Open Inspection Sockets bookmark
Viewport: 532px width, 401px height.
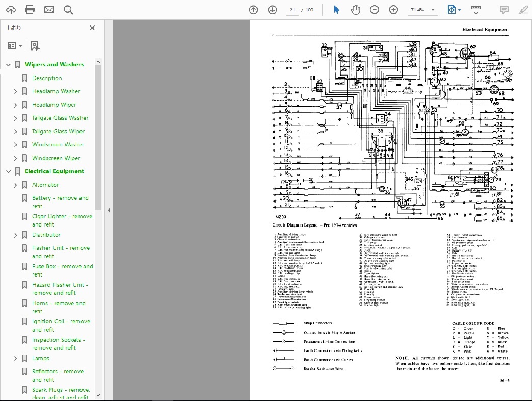[59, 344]
